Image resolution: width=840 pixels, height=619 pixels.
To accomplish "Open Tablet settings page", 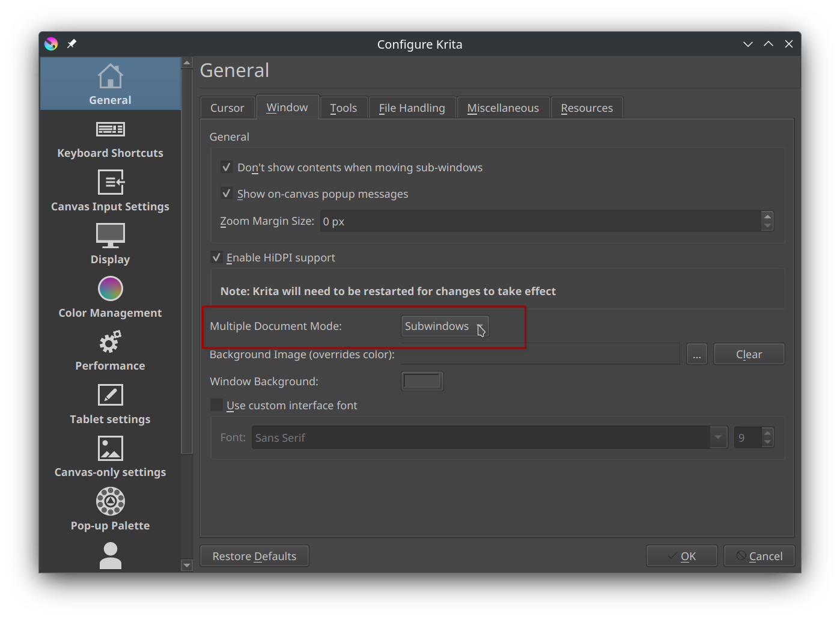I will (110, 403).
